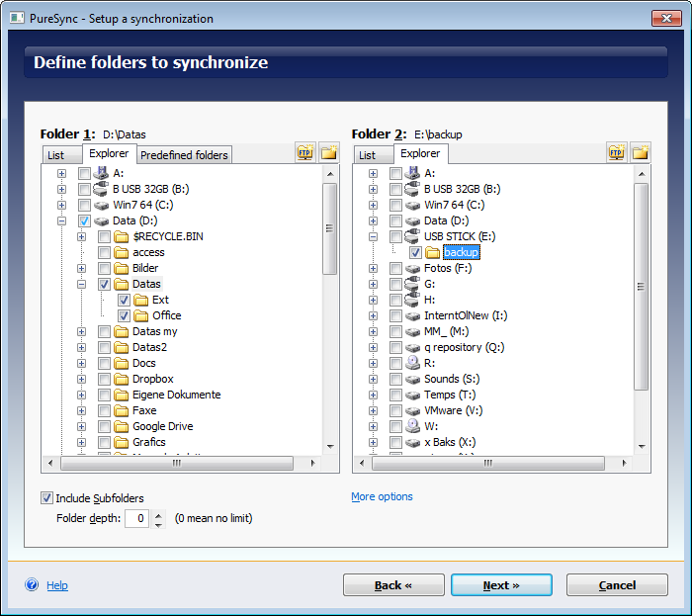Check the Faxe folder checkbox
The height and width of the screenshot is (616, 692).
coord(104,410)
